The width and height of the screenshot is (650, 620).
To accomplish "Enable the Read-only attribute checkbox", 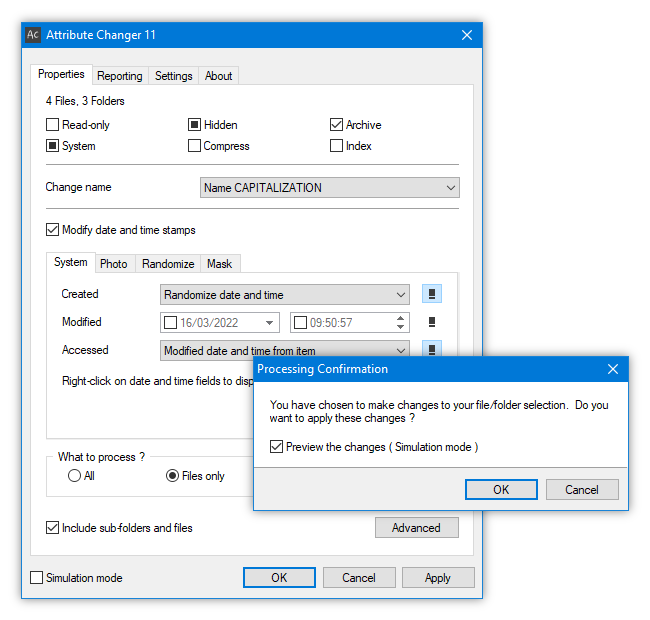I will [x=52, y=124].
